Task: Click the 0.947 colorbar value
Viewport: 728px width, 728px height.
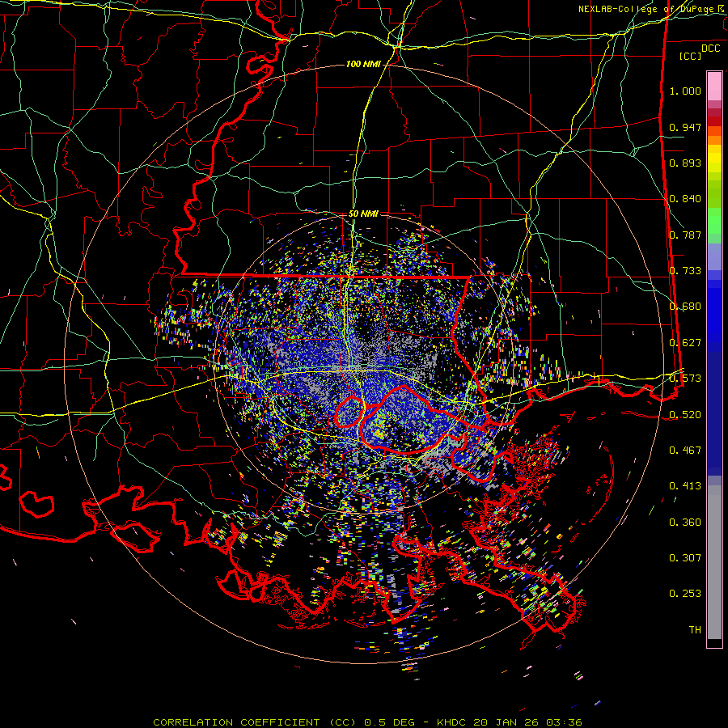Action: (x=685, y=127)
